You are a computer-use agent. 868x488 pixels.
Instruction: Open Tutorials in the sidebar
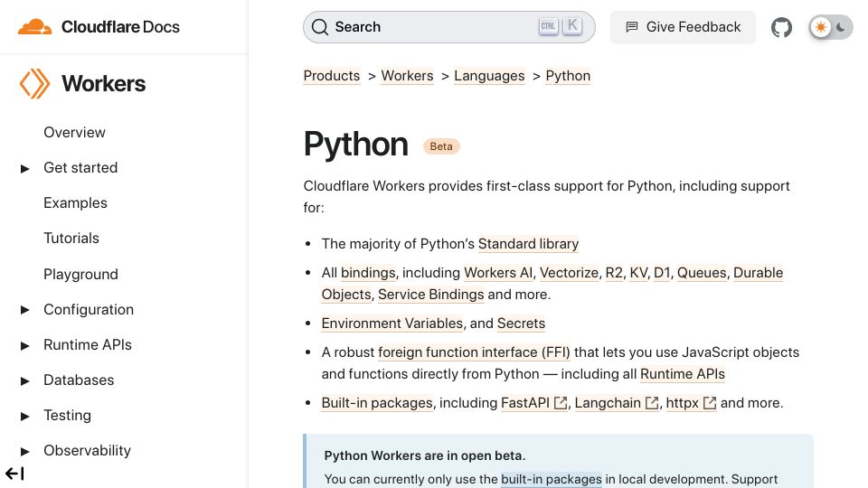tap(71, 239)
